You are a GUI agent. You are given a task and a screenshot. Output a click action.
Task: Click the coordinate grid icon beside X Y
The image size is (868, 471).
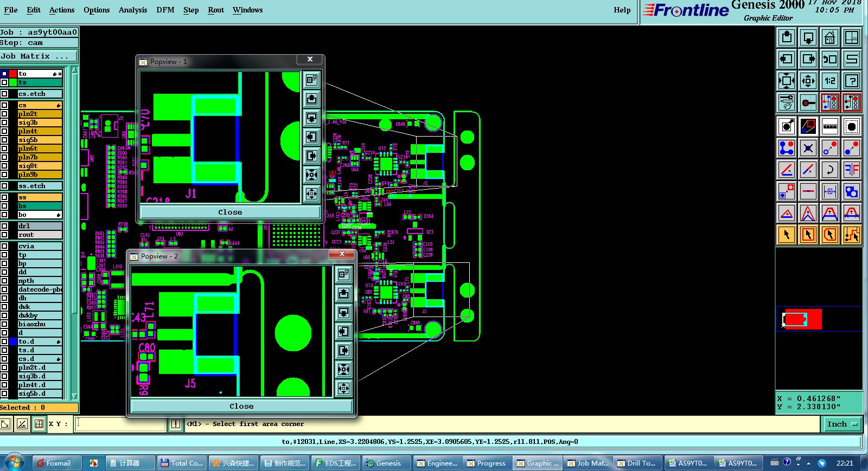click(x=39, y=424)
